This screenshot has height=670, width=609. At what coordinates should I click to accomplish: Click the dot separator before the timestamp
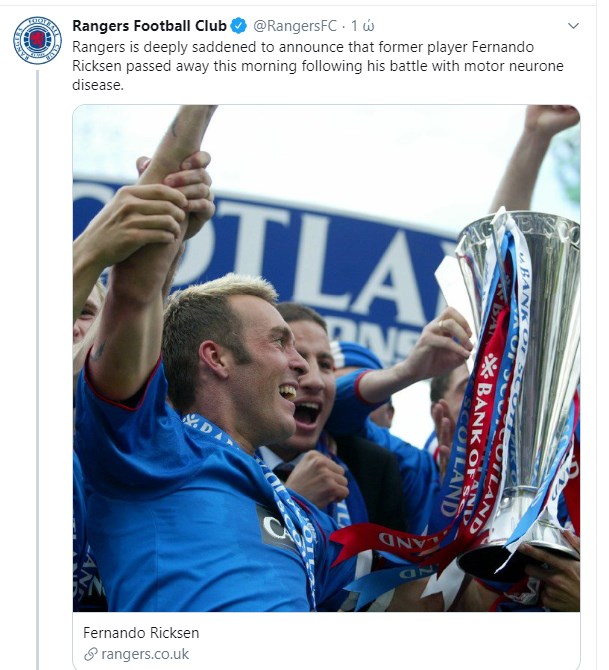(344, 26)
